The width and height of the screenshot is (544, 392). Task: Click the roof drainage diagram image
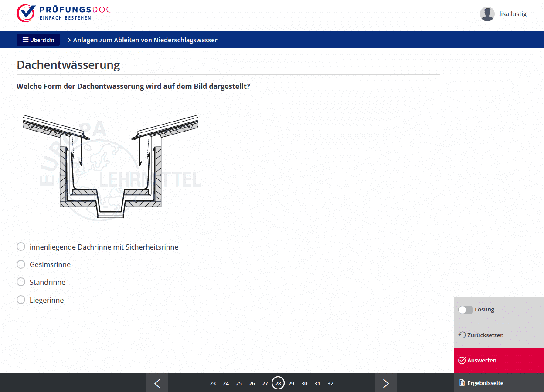(111, 166)
